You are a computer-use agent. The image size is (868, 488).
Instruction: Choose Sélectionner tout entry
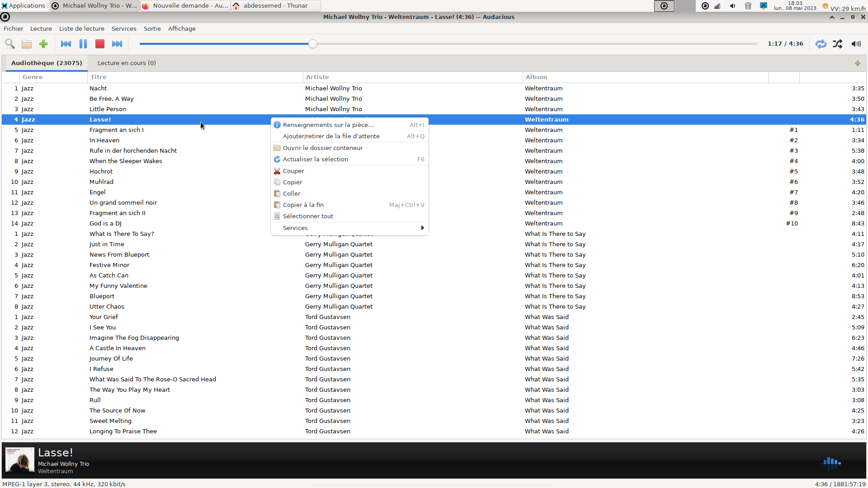click(x=349, y=216)
